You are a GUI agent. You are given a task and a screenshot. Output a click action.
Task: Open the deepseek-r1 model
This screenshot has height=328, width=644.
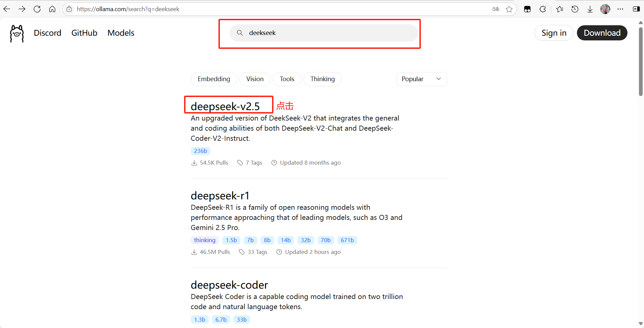pos(220,196)
